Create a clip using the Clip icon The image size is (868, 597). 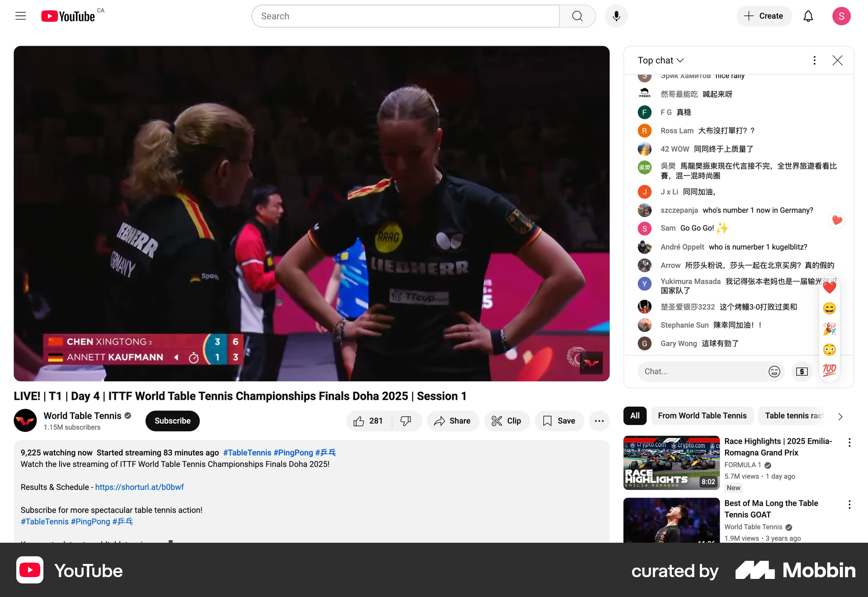(x=507, y=421)
